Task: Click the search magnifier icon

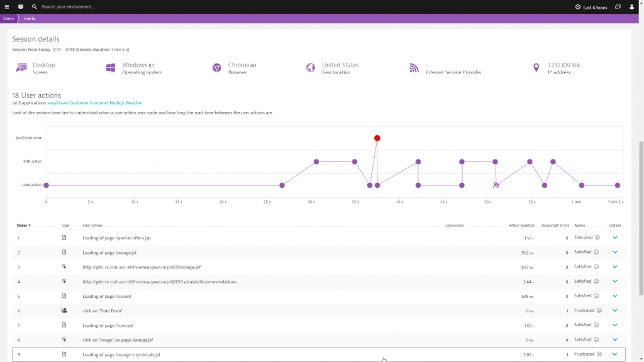Action: coord(35,6)
